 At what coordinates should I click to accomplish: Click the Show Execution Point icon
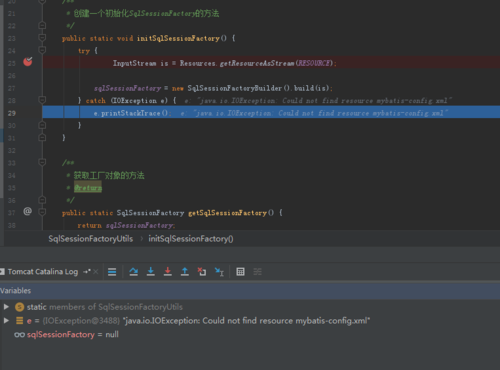tap(112, 272)
